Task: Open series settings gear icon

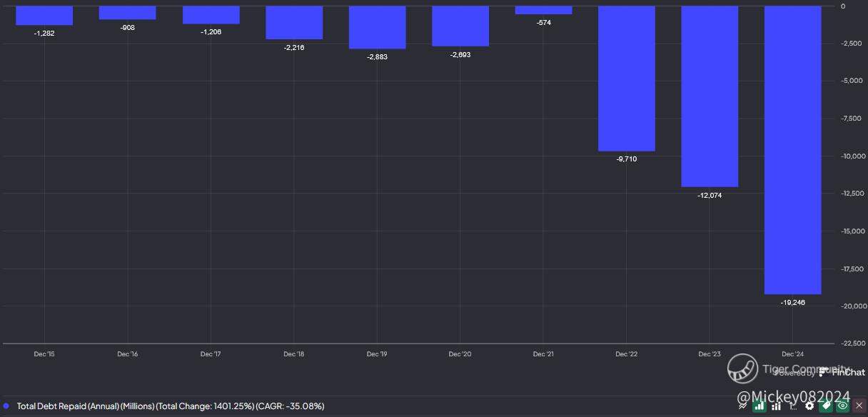Action: click(x=809, y=406)
